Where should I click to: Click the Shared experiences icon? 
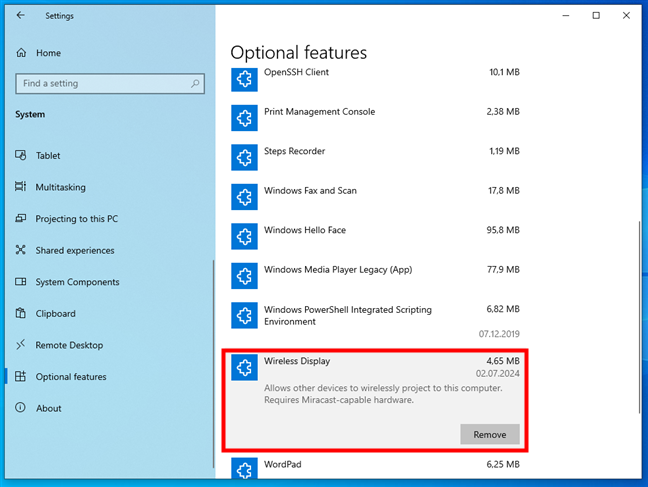(21, 250)
